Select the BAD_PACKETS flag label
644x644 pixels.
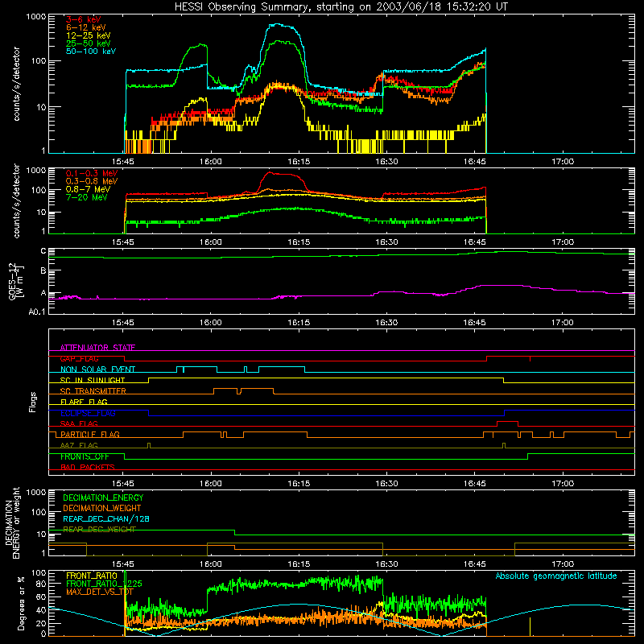tap(88, 467)
